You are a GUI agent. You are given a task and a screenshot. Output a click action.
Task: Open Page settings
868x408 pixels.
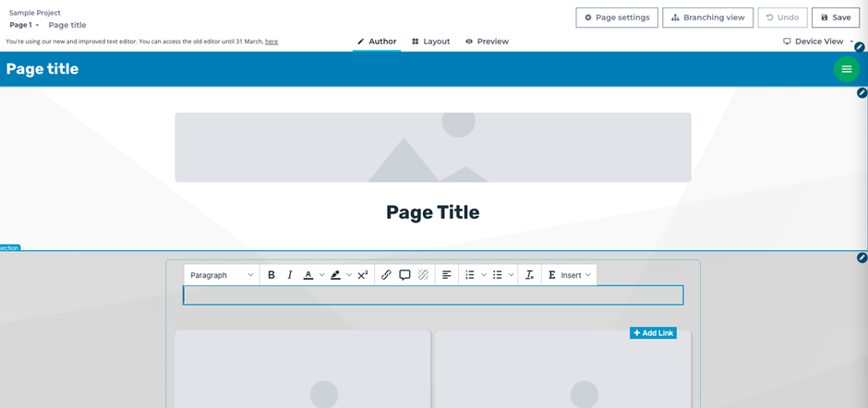pyautogui.click(x=617, y=18)
